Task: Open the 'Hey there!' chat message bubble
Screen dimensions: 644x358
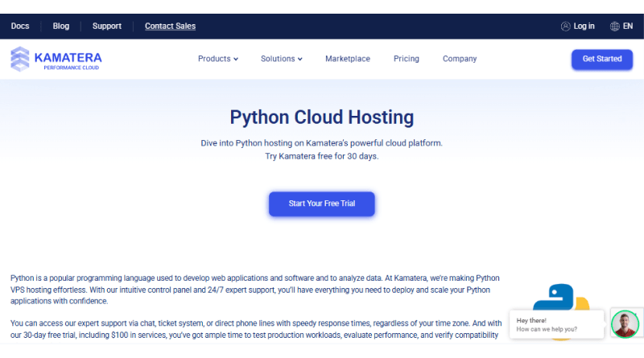Action: (x=556, y=324)
